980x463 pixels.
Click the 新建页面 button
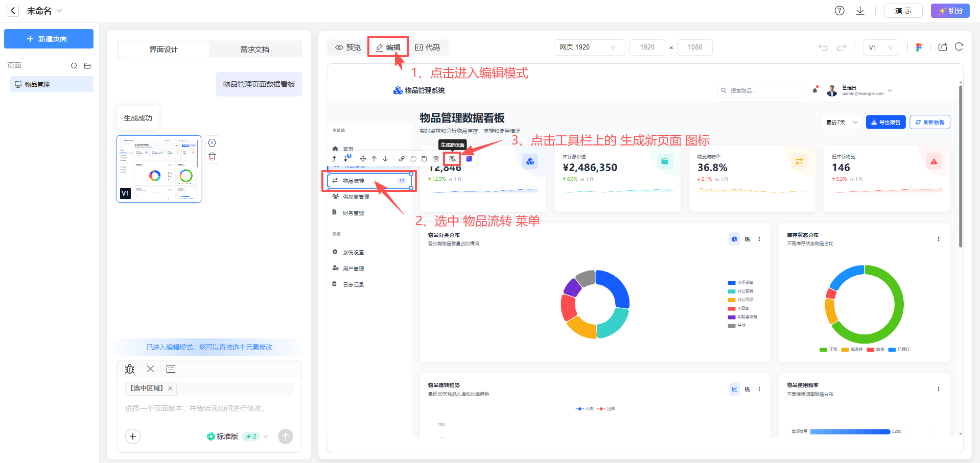(x=49, y=39)
